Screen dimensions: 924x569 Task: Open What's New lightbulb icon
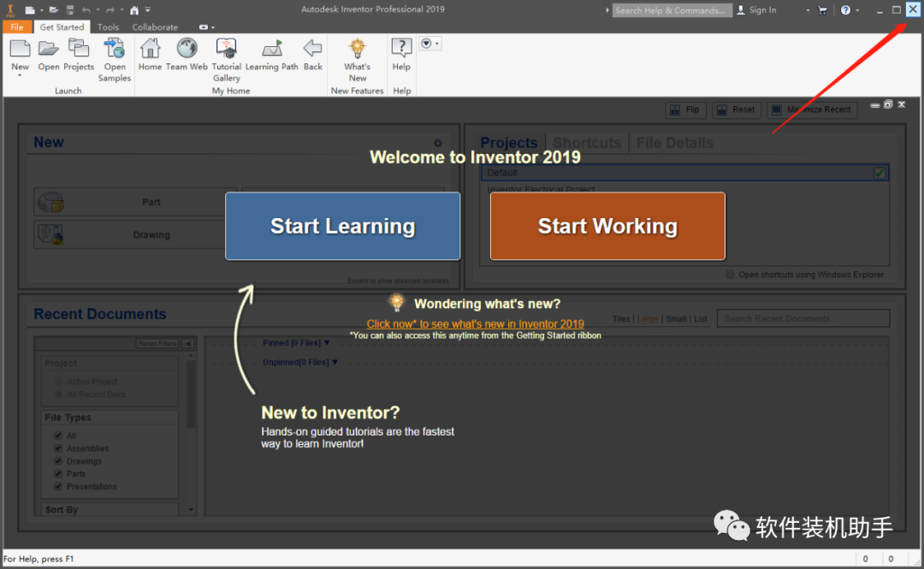[x=357, y=49]
